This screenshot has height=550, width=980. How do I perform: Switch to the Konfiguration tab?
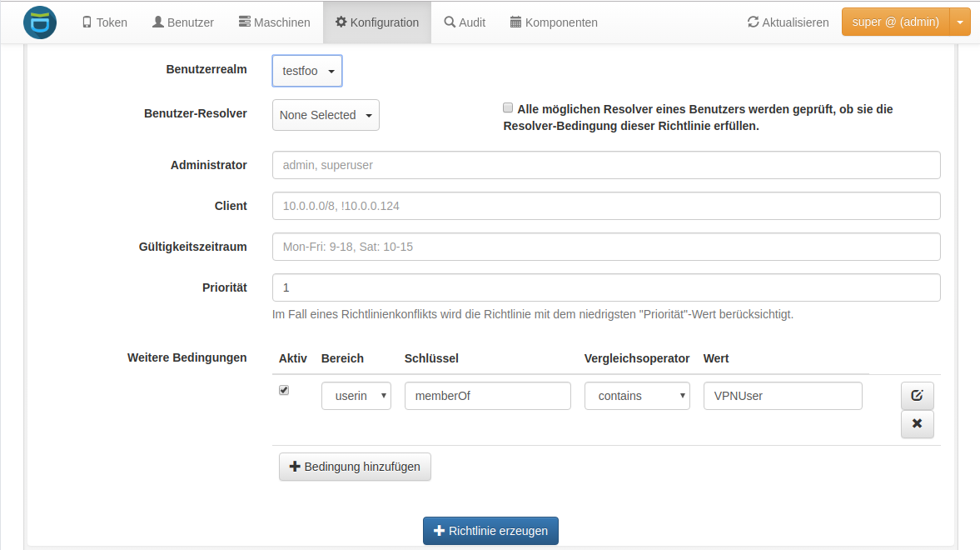[x=377, y=22]
